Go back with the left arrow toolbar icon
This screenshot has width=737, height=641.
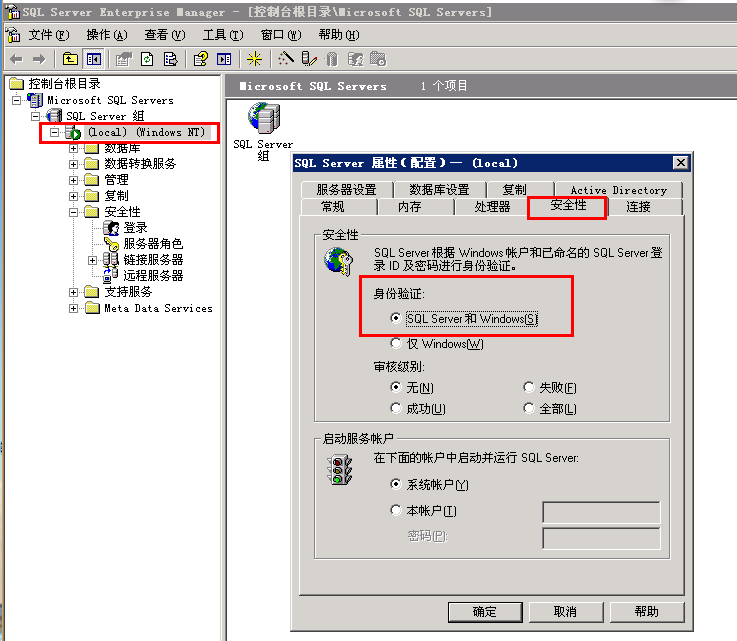coord(16,59)
